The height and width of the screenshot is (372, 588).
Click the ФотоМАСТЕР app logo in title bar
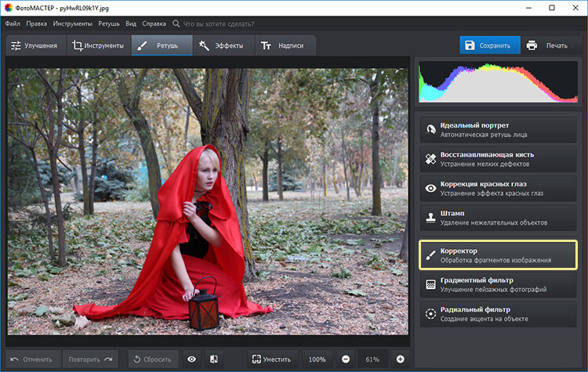coord(9,8)
